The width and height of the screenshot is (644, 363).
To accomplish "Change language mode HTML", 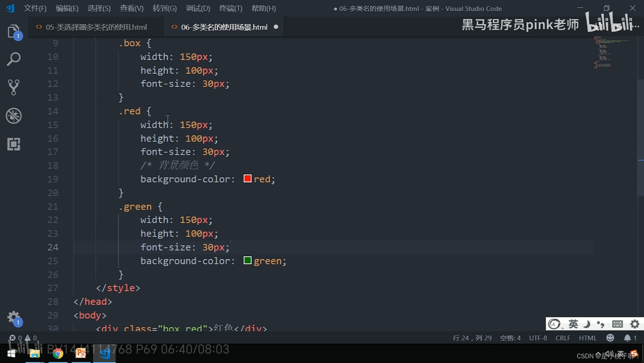I will pos(588,338).
